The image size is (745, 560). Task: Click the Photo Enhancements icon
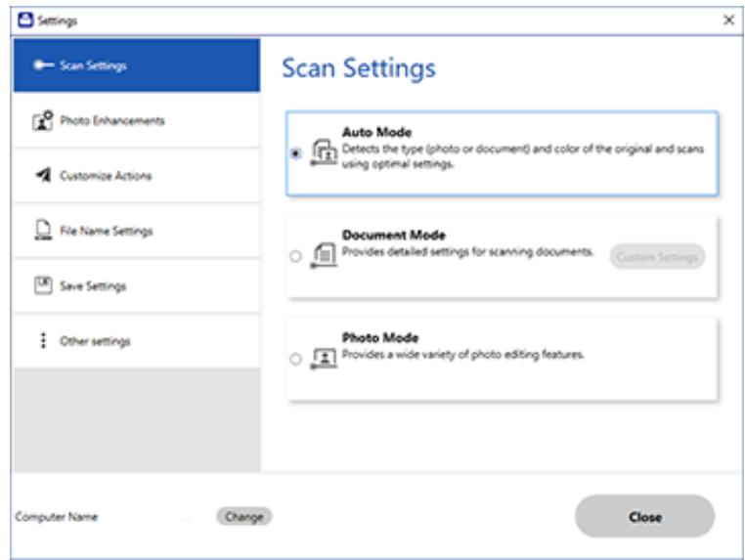(42, 120)
